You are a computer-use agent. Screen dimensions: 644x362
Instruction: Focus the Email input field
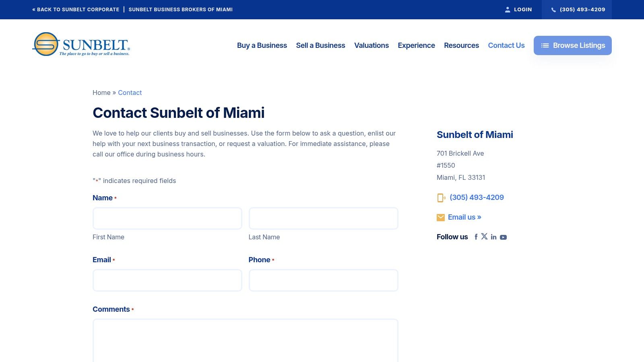click(167, 280)
